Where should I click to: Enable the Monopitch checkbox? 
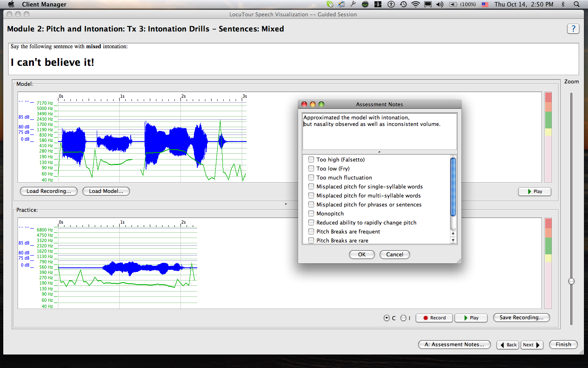[311, 213]
